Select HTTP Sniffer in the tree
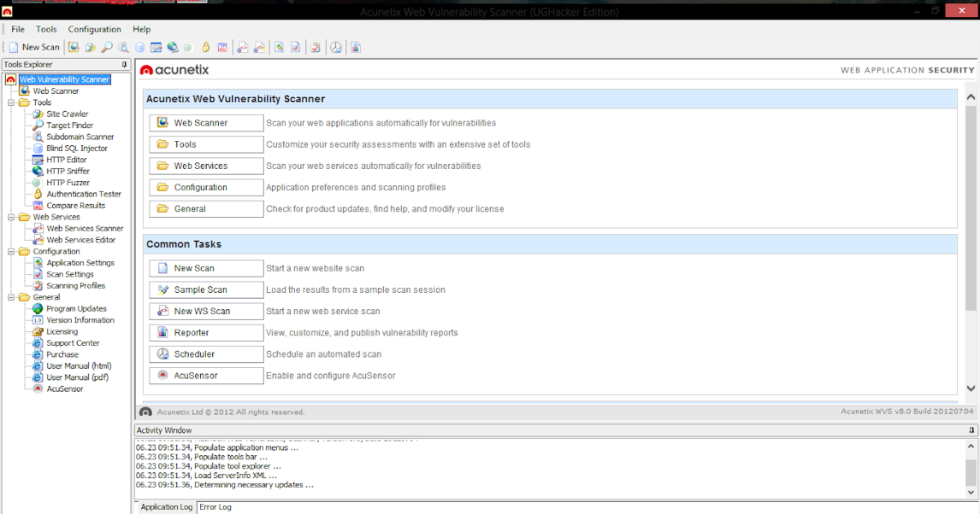This screenshot has height=514, width=980. pyautogui.click(x=68, y=171)
